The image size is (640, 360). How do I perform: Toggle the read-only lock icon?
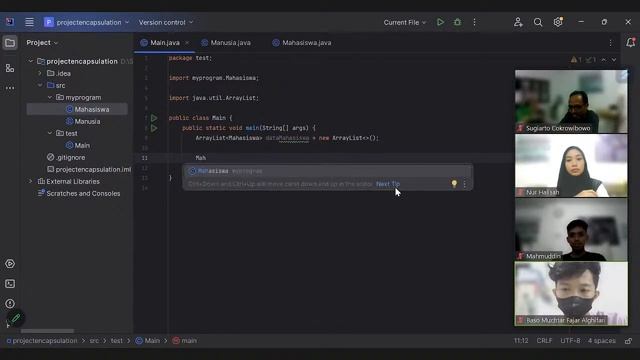pyautogui.click(x=629, y=340)
